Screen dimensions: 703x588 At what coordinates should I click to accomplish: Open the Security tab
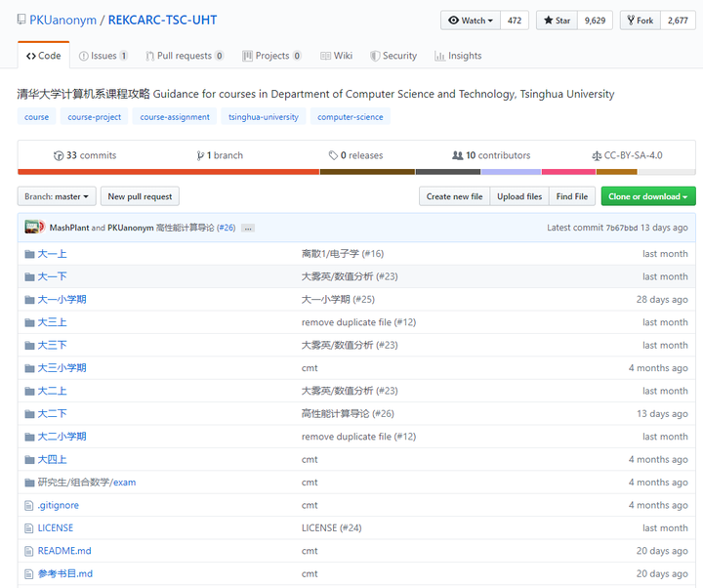point(393,56)
